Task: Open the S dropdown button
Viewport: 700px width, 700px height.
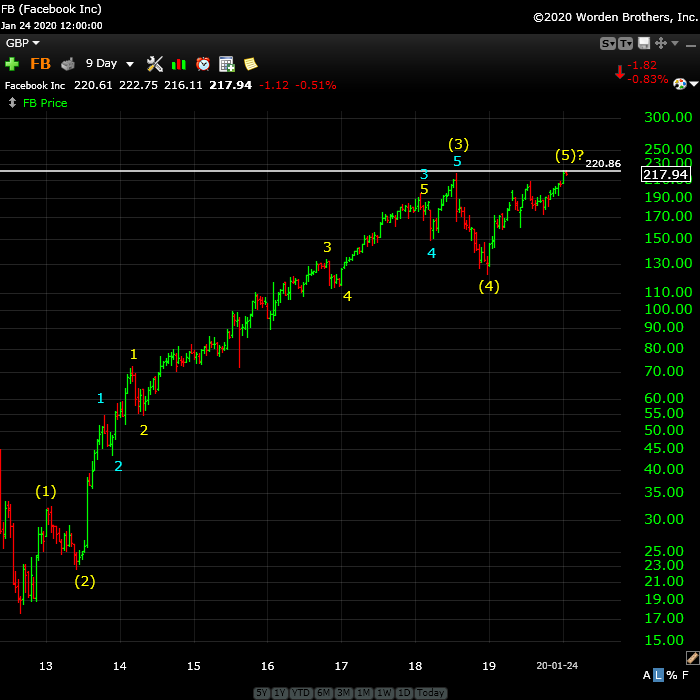Action: [608, 43]
